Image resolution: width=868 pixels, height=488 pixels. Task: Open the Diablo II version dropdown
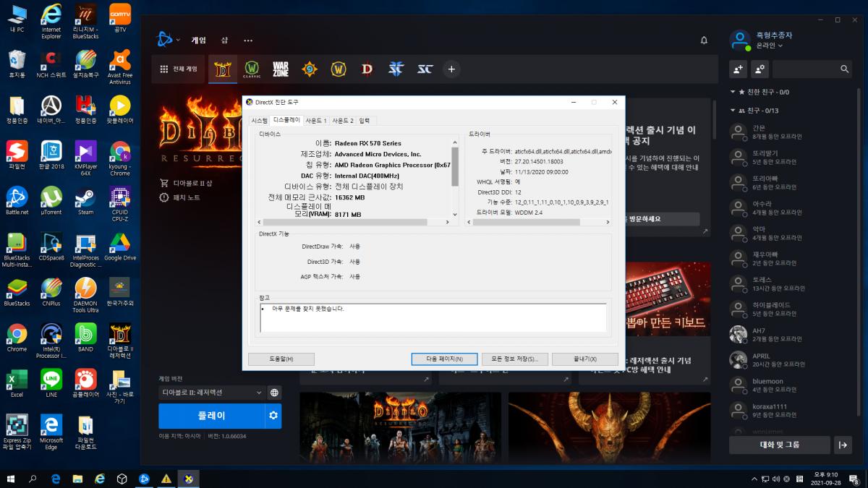point(213,393)
